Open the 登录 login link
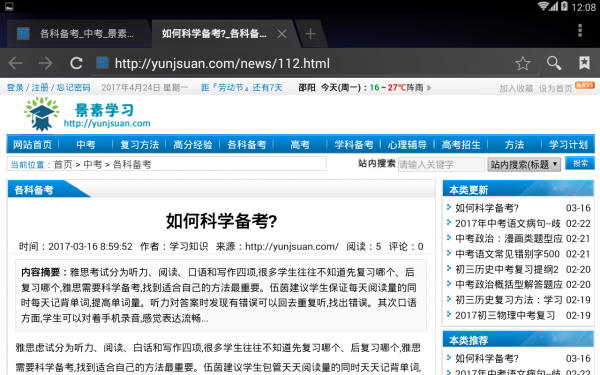This screenshot has width=600, height=375. pos(15,88)
